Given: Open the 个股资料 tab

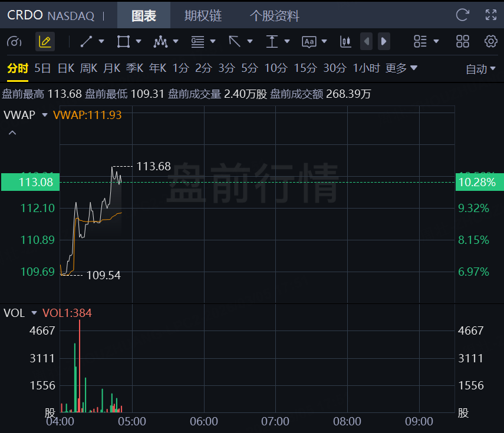Looking at the screenshot, I should [275, 15].
